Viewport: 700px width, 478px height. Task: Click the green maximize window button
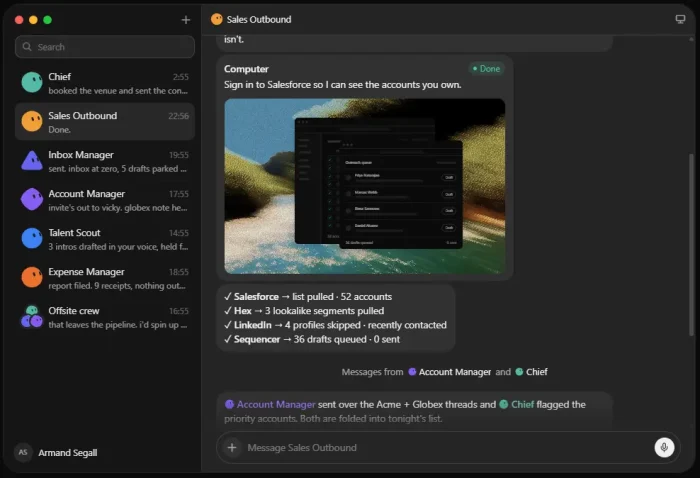tap(47, 20)
